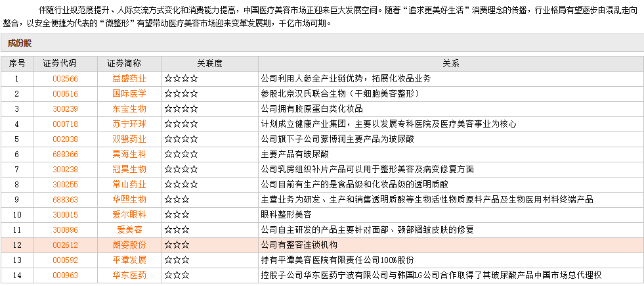Open 爱尔眼科 stock page
The image size is (644, 286).
pos(129,215)
